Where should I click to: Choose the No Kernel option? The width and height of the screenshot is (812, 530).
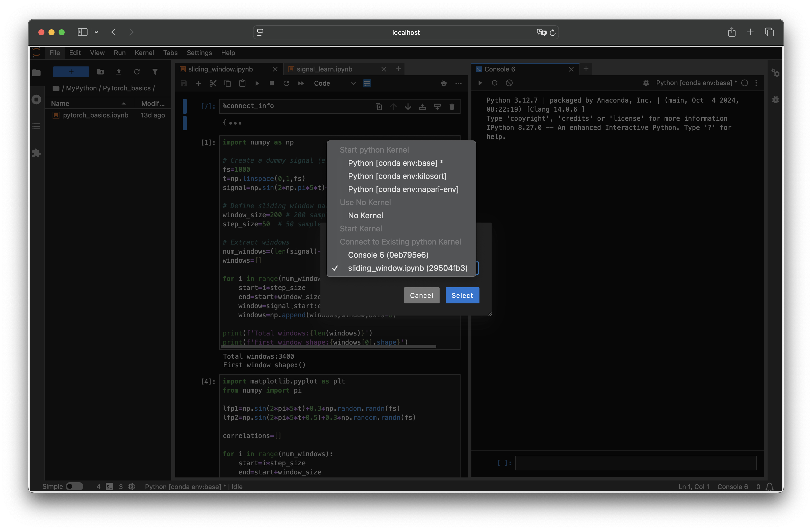tap(365, 215)
